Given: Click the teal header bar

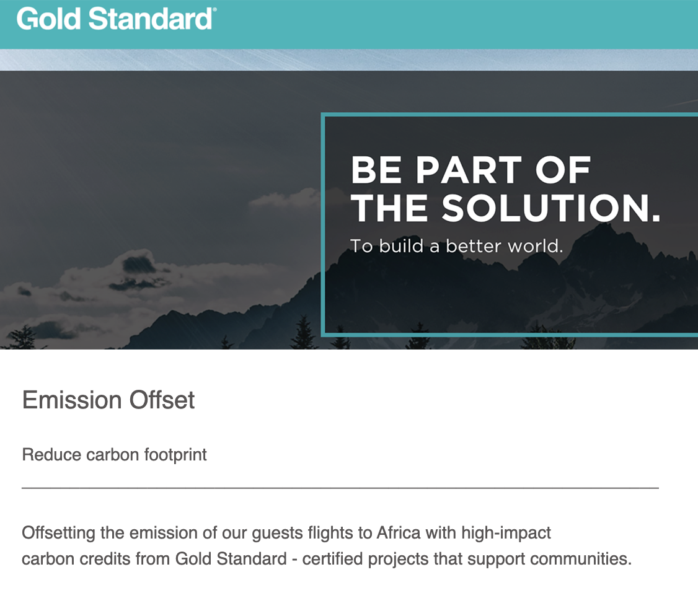Looking at the screenshot, I should [x=349, y=25].
